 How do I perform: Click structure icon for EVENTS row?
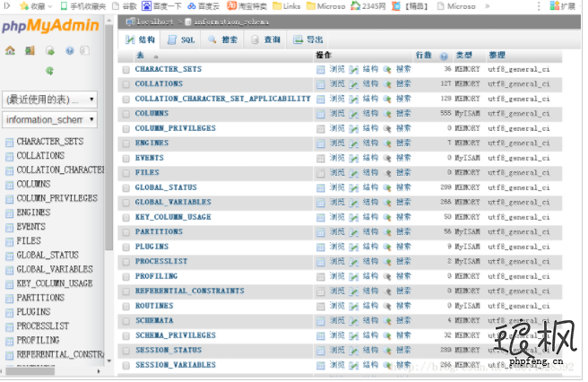click(x=354, y=159)
